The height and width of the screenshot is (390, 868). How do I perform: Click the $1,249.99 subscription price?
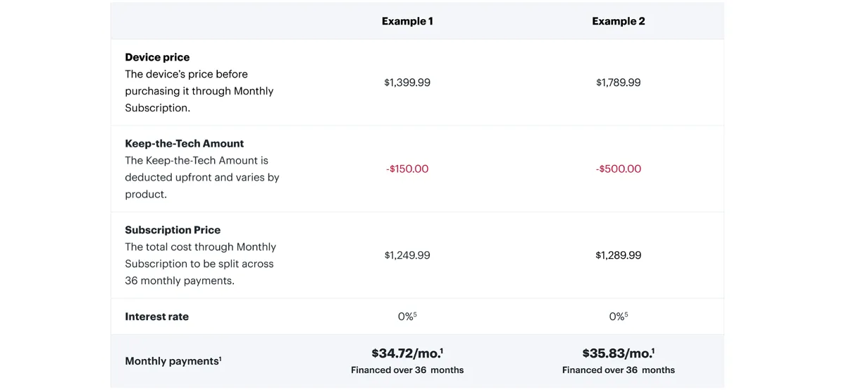pyautogui.click(x=407, y=255)
